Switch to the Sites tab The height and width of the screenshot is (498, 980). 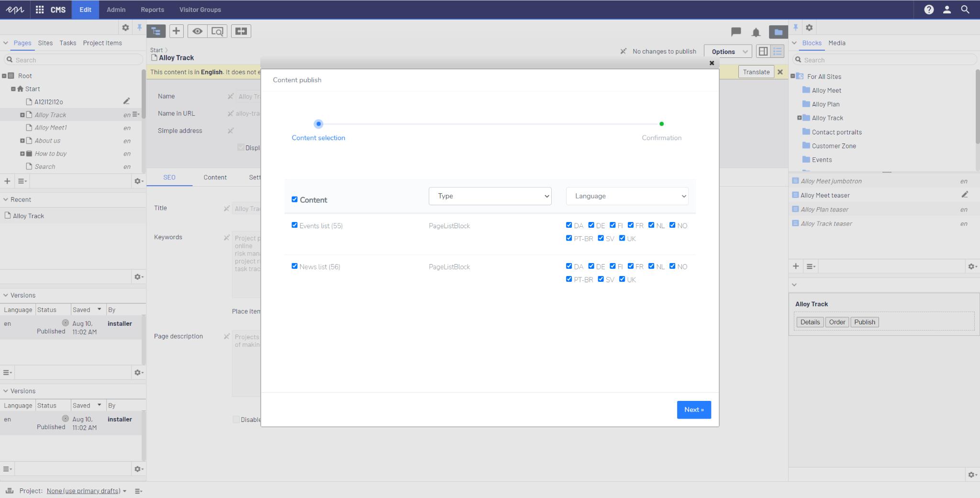point(45,43)
